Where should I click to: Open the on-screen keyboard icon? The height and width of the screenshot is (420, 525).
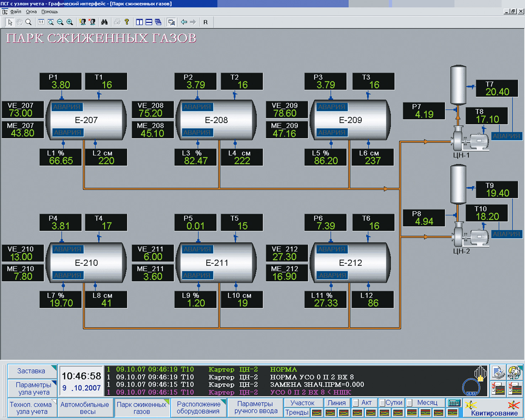click(454, 403)
